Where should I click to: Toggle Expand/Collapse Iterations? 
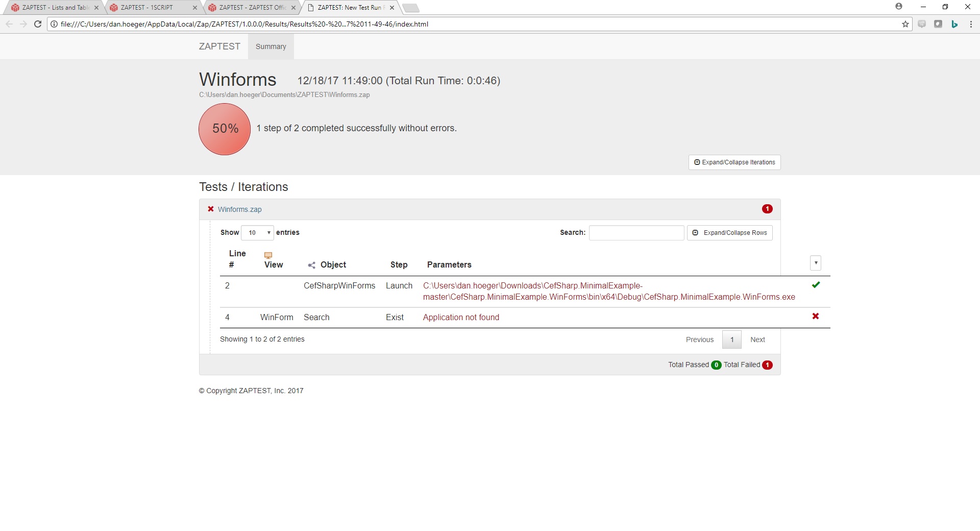pos(734,162)
